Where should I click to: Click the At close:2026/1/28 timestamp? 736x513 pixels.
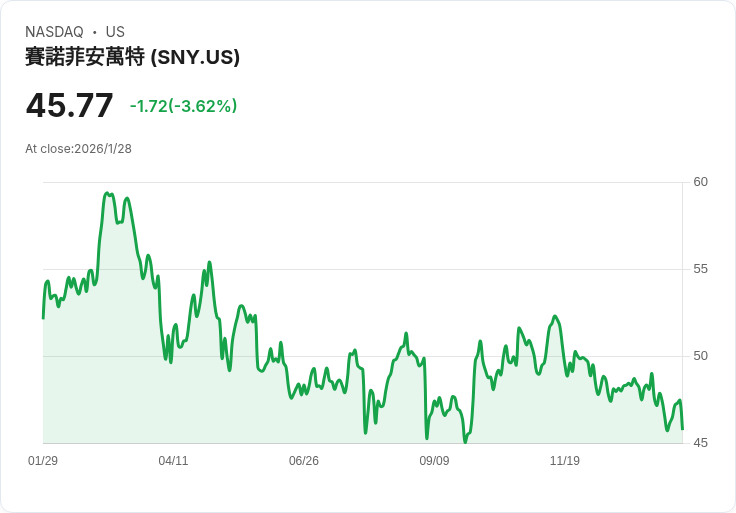[78, 149]
